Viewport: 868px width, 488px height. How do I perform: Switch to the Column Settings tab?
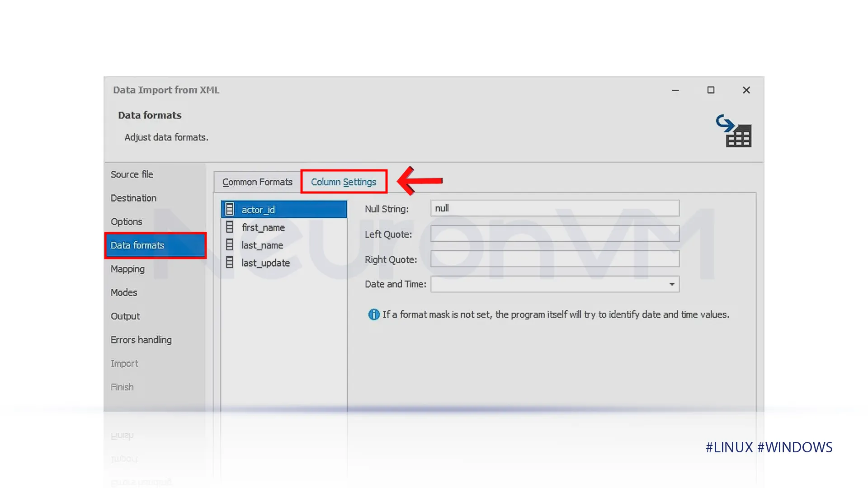coord(344,182)
